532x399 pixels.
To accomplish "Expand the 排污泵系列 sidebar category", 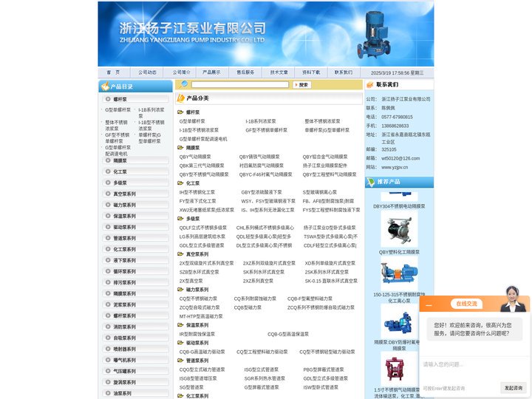I will tap(135, 282).
